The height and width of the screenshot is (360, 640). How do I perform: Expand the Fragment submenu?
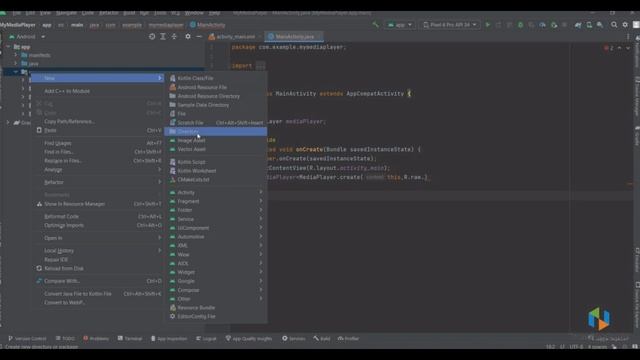(216, 201)
